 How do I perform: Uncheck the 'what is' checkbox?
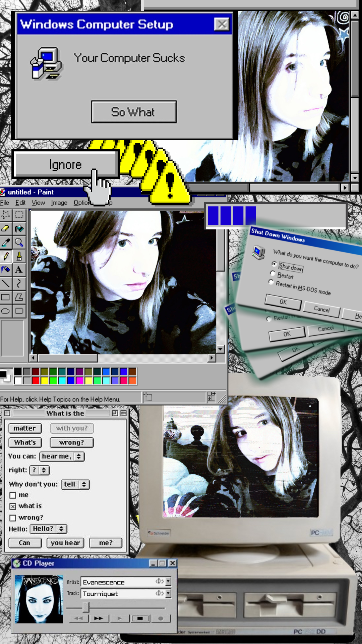coord(13,506)
